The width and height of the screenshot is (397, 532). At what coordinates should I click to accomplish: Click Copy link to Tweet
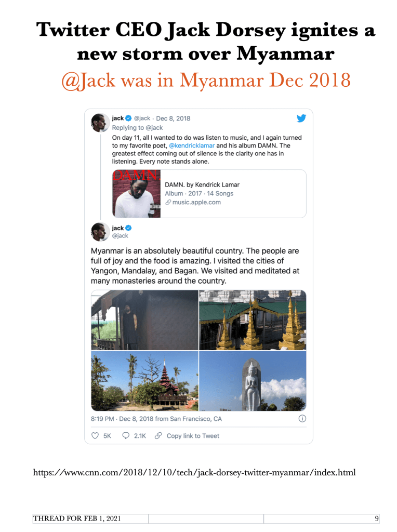click(193, 436)
